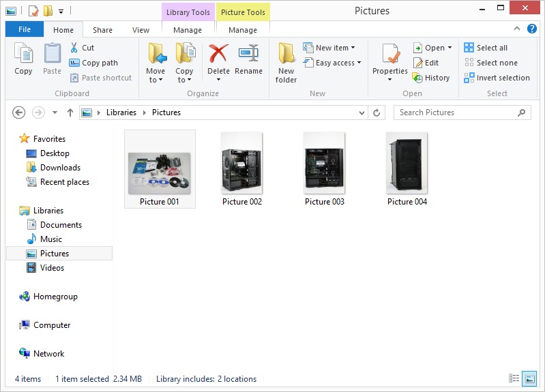545x392 pixels.
Task: Refresh the Pictures folder view
Action: click(x=376, y=112)
